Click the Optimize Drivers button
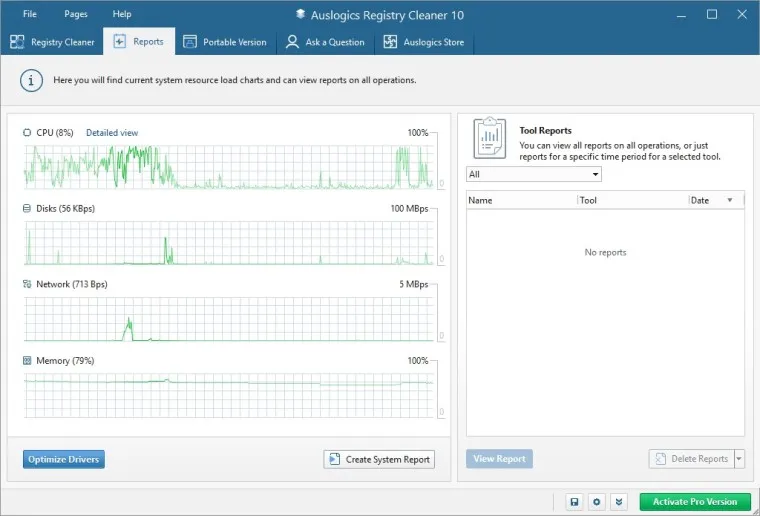The width and height of the screenshot is (760, 516). (63, 459)
